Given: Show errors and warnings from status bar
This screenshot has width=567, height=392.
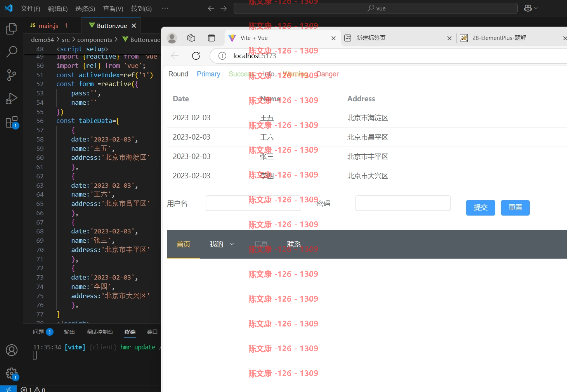Looking at the screenshot, I should [33, 389].
